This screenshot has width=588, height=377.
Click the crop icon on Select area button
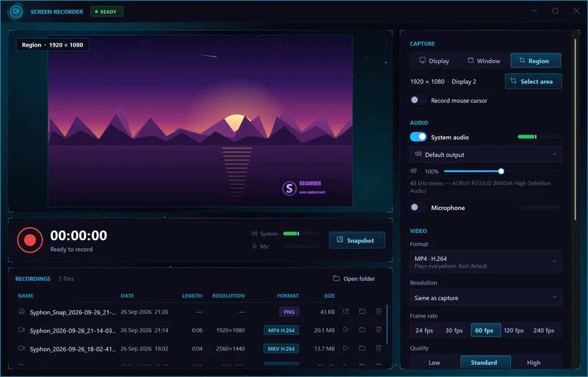click(x=513, y=81)
